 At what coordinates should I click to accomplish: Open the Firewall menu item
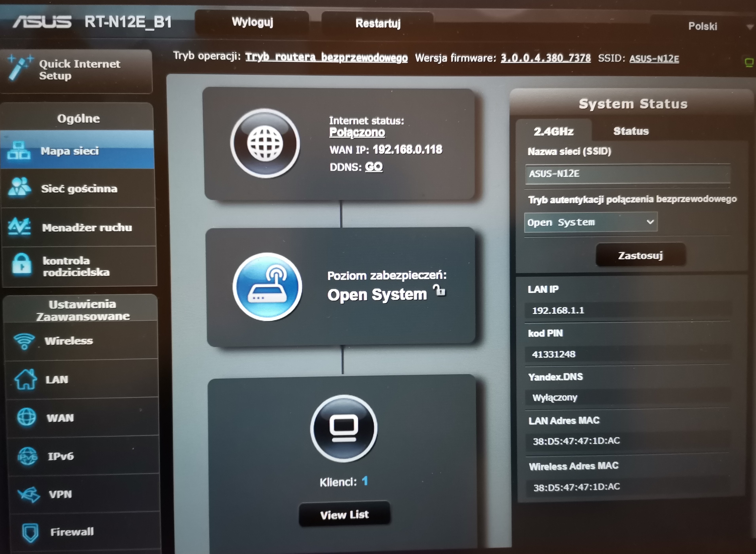point(85,532)
